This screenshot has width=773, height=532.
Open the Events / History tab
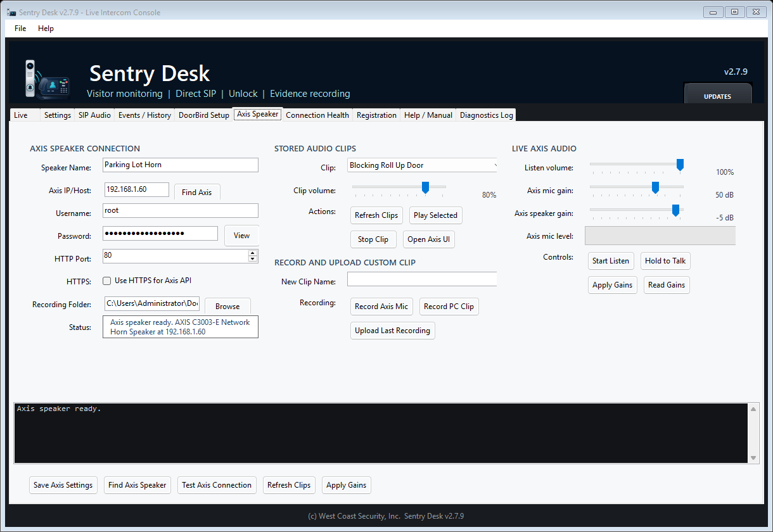[144, 115]
